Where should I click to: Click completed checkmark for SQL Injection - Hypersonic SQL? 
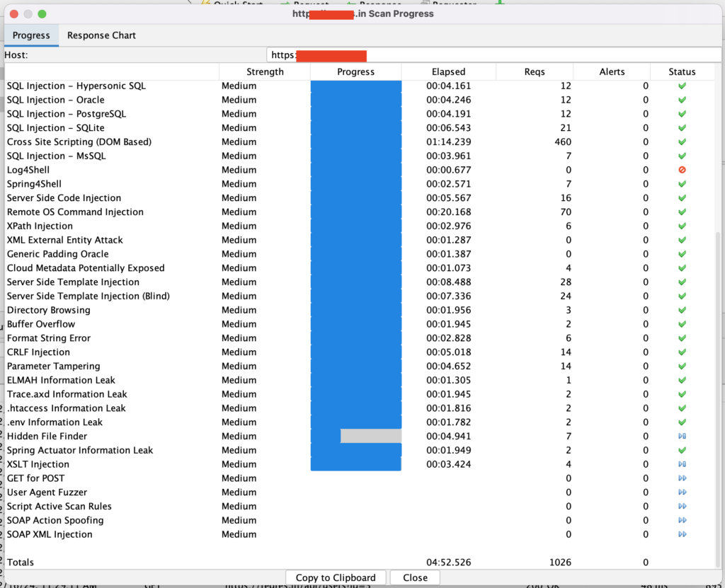tap(682, 86)
